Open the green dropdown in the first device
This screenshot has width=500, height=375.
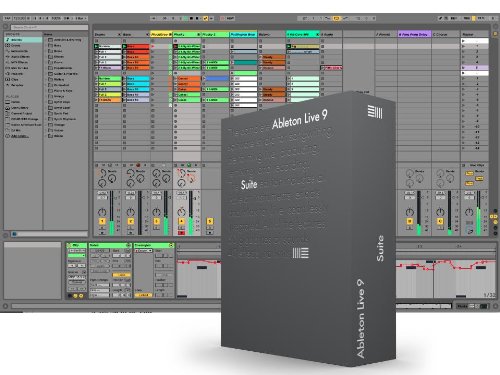76,256
